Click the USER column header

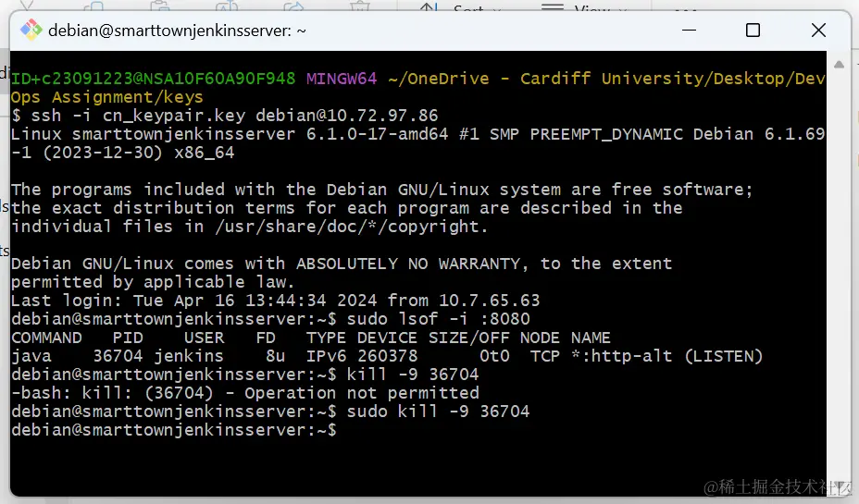(204, 338)
